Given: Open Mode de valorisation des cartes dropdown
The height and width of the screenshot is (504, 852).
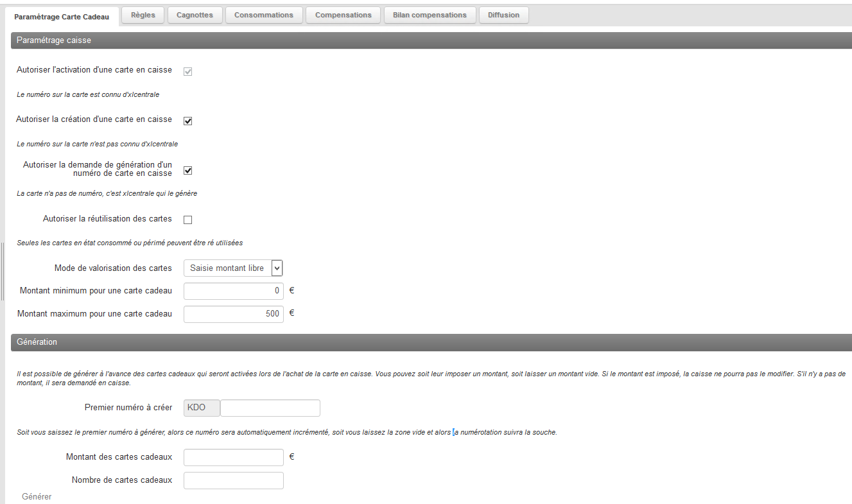Looking at the screenshot, I should pos(233,268).
